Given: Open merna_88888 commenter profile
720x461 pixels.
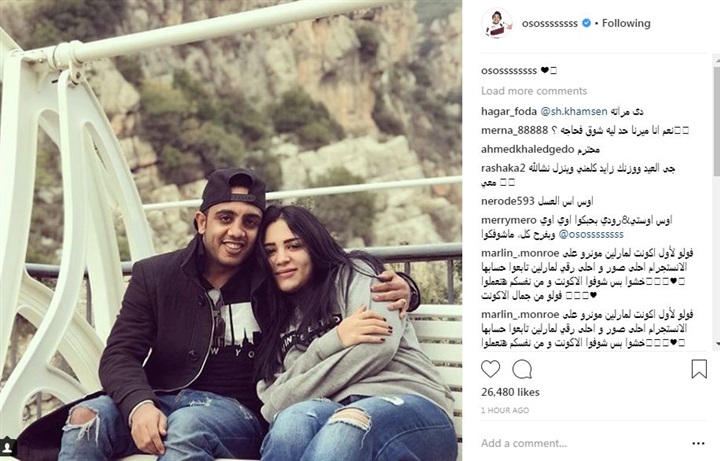Looking at the screenshot, I should coord(514,131).
